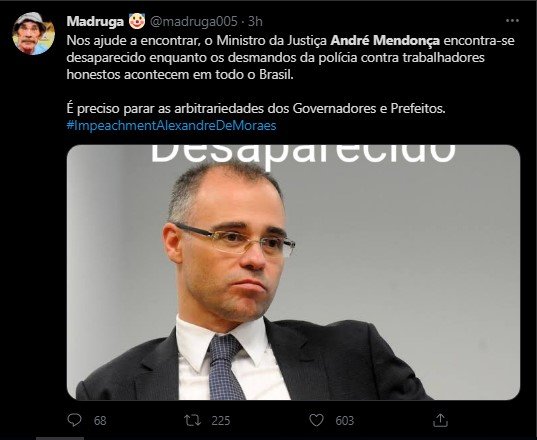Click the grey bar below reply icon
Screen dimensions: 537x440
[x=60, y=438]
